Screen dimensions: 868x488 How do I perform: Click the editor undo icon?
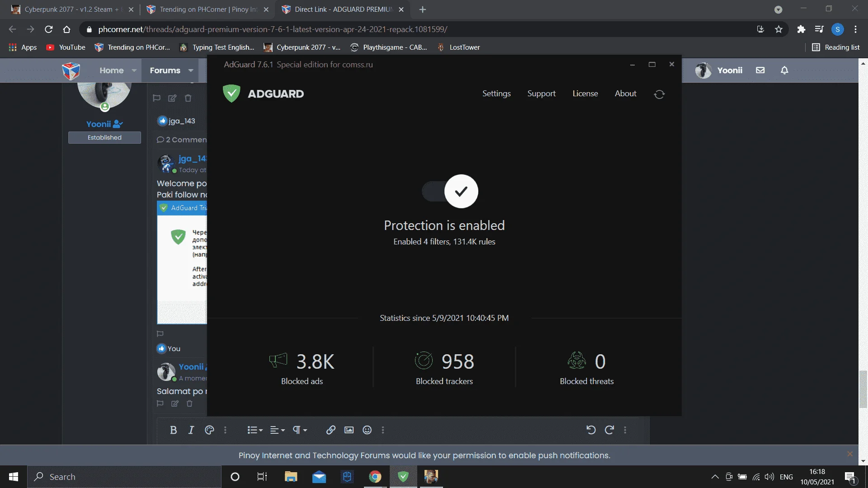[x=591, y=430]
